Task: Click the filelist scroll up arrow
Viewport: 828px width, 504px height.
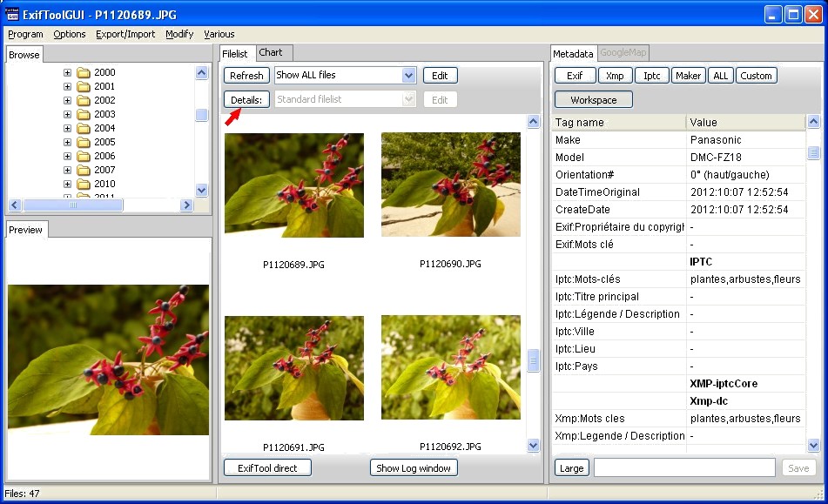Action: (534, 121)
